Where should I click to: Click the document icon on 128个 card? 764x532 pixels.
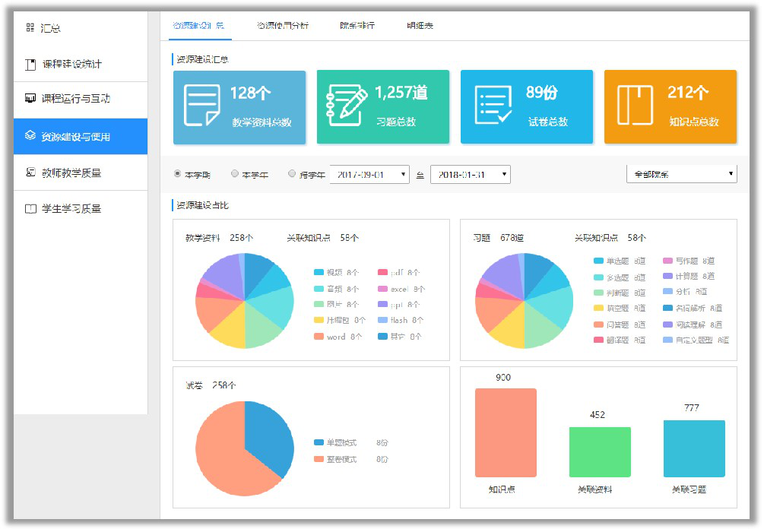(201, 106)
